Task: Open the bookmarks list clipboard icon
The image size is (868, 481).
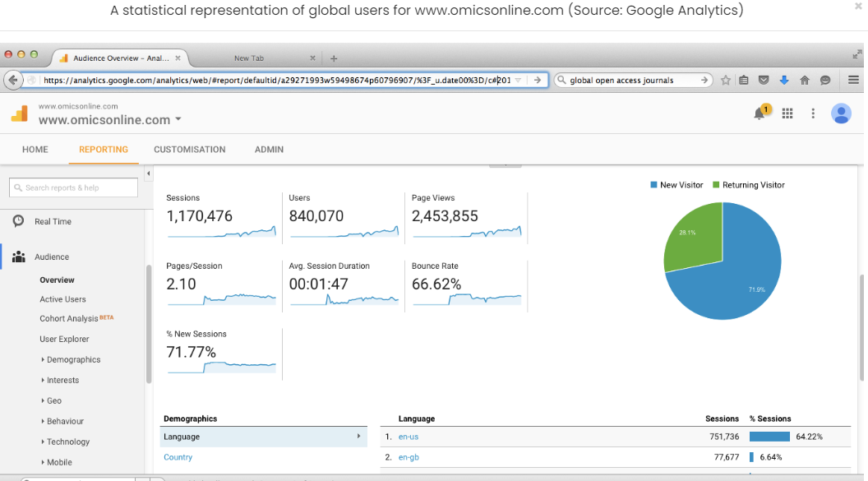Action: [x=744, y=81]
